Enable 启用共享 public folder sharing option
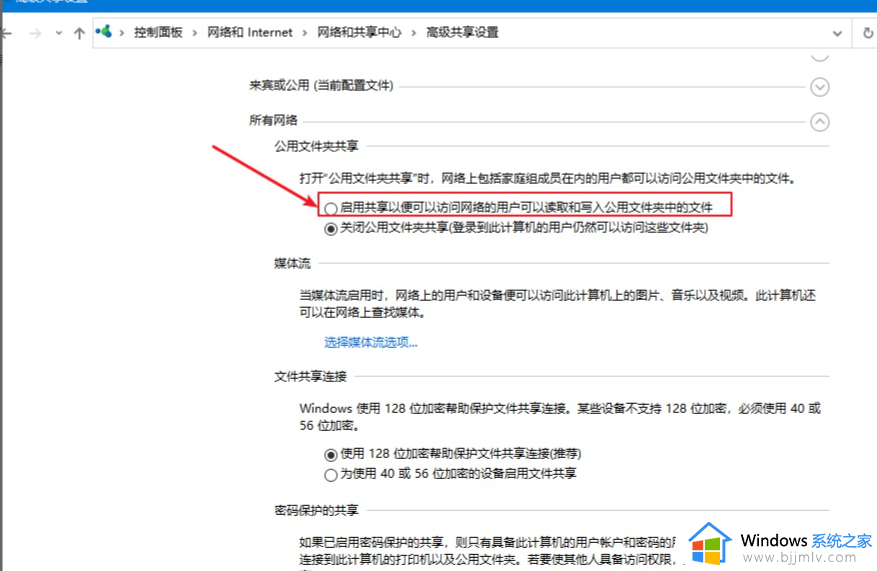Image resolution: width=877 pixels, height=571 pixels. tap(331, 208)
